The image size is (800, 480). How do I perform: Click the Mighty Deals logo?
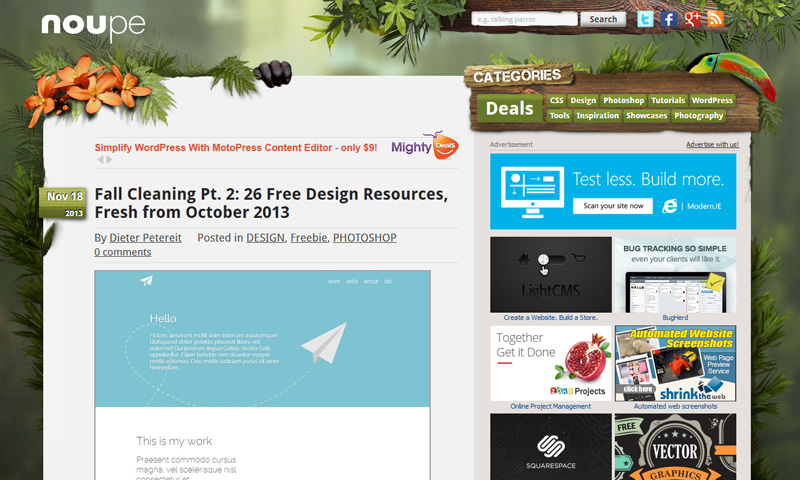425,145
